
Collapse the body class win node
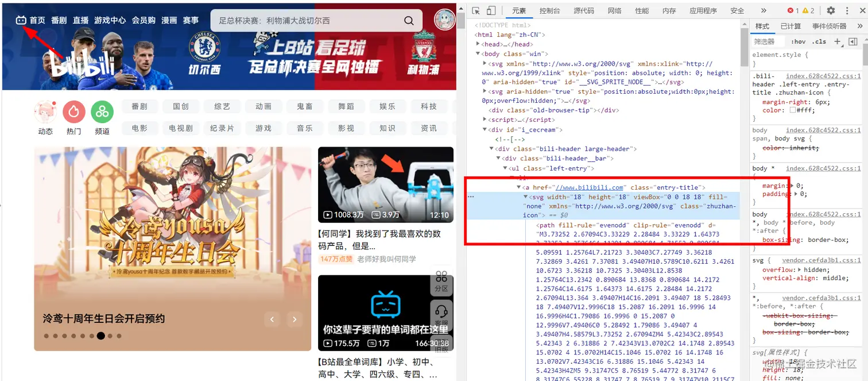pos(478,53)
